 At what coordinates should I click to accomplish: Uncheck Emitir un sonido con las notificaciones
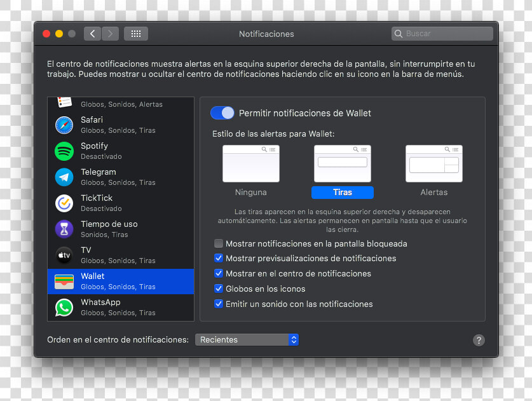click(219, 304)
